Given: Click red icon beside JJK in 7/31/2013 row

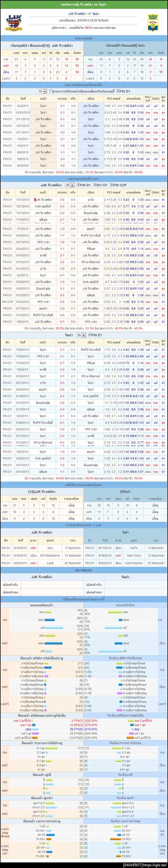Looking at the screenshot, I should (x=35, y=200).
